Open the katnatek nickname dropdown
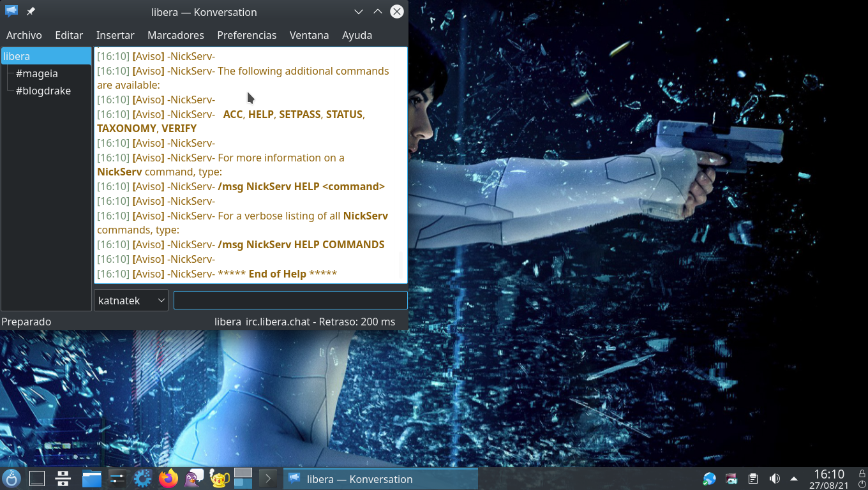Image resolution: width=868 pixels, height=490 pixels. point(131,301)
